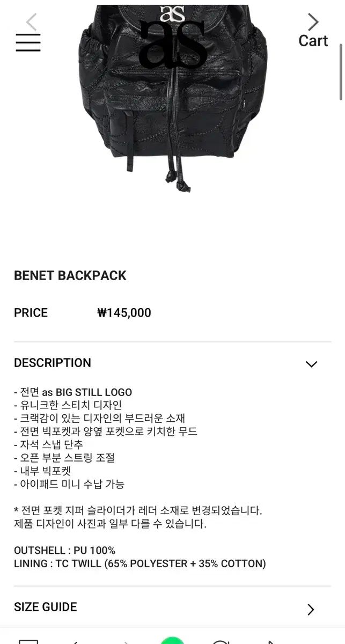Screen dimensions: 345x644
Task: Open the hamburger menu
Action: tap(28, 42)
